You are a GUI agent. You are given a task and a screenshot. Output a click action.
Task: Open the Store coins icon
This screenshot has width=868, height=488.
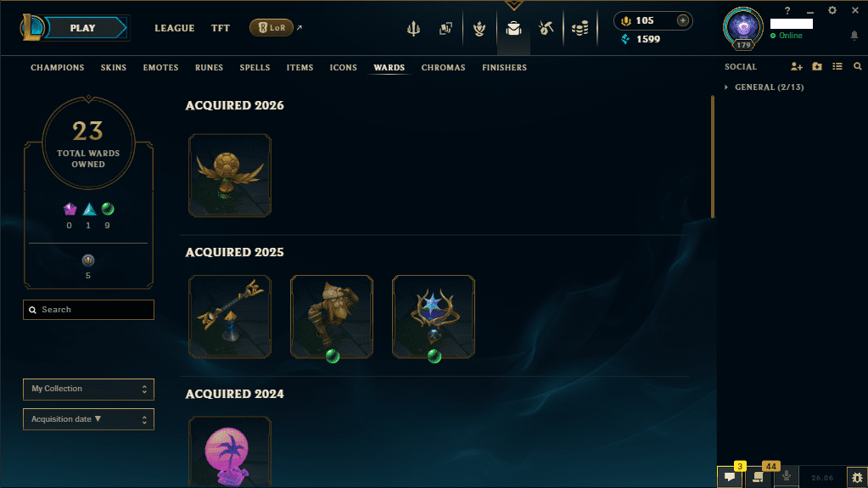click(x=580, y=28)
